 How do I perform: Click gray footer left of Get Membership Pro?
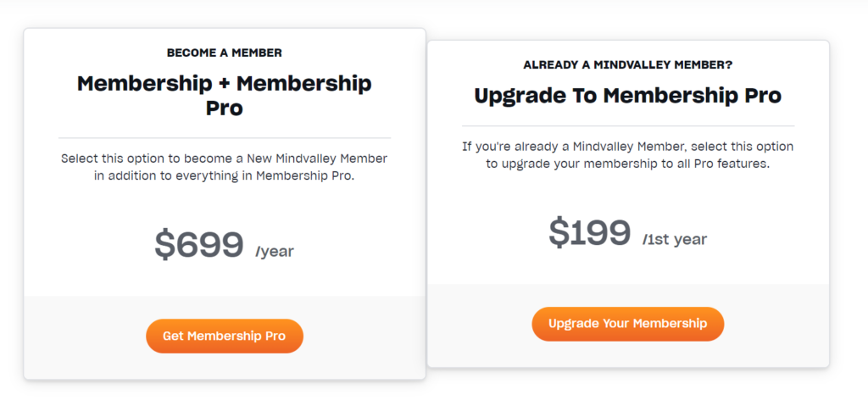point(85,336)
